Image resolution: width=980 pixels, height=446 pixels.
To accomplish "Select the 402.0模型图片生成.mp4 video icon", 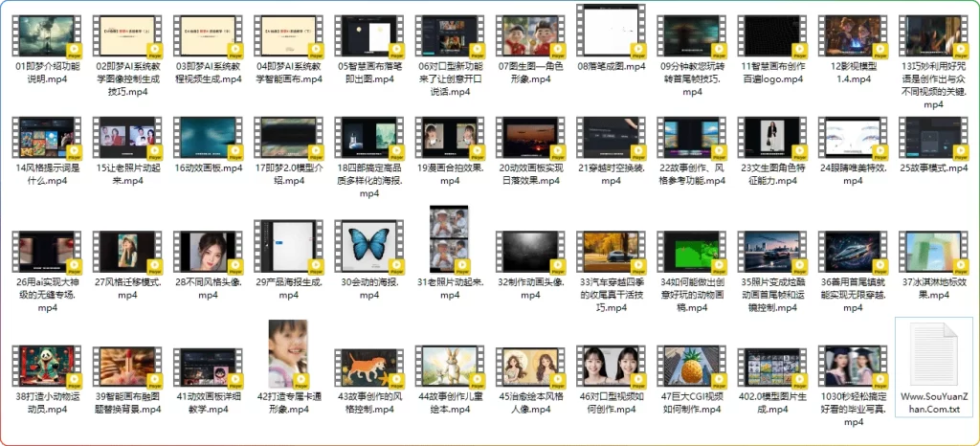I will tap(772, 367).
